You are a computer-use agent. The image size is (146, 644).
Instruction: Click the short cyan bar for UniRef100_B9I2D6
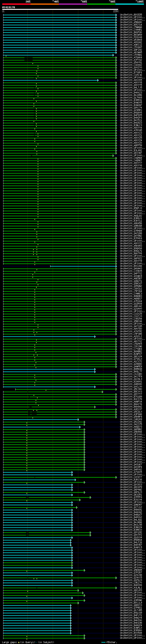click(x=83, y=266)
